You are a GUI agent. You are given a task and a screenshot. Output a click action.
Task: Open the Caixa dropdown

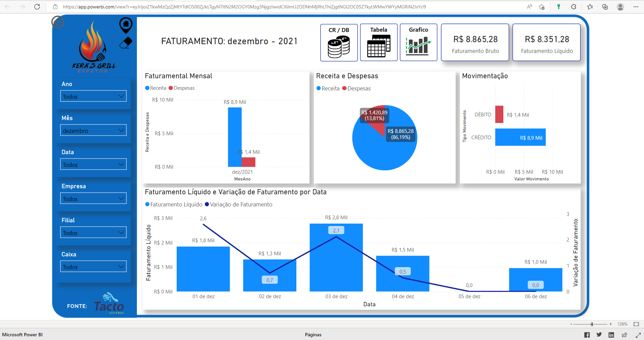tap(93, 266)
